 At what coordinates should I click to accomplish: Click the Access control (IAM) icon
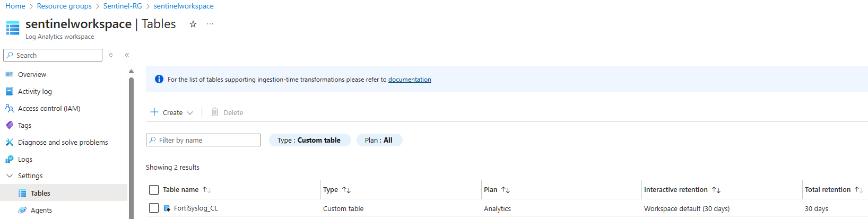(x=9, y=108)
